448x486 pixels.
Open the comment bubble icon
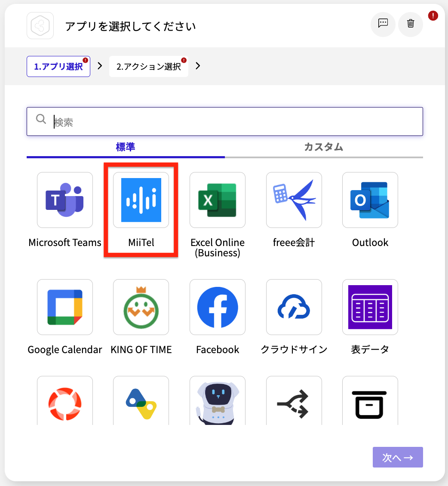pos(383,24)
